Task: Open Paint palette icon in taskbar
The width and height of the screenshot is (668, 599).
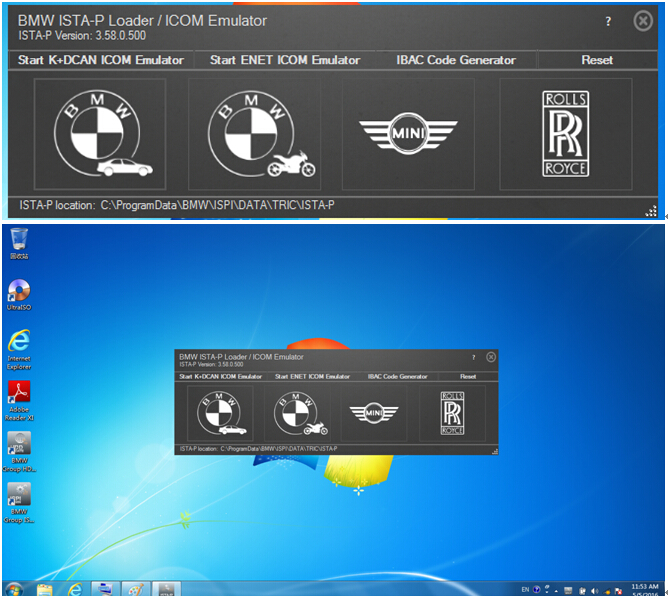Action: pos(136,589)
